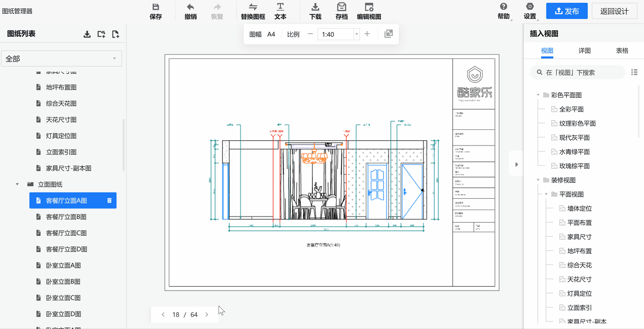Toggle the view list layout icon beside search
644x329 pixels.
click(x=634, y=72)
